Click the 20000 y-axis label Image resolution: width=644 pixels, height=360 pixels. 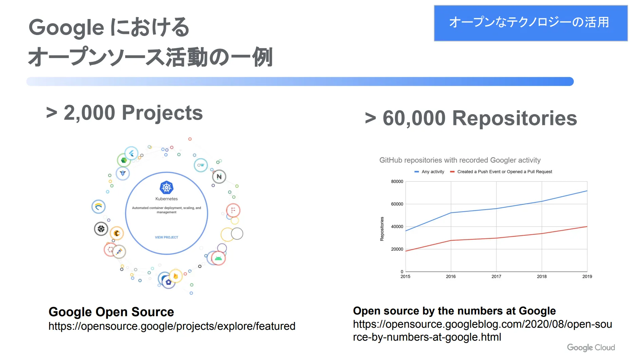397,249
